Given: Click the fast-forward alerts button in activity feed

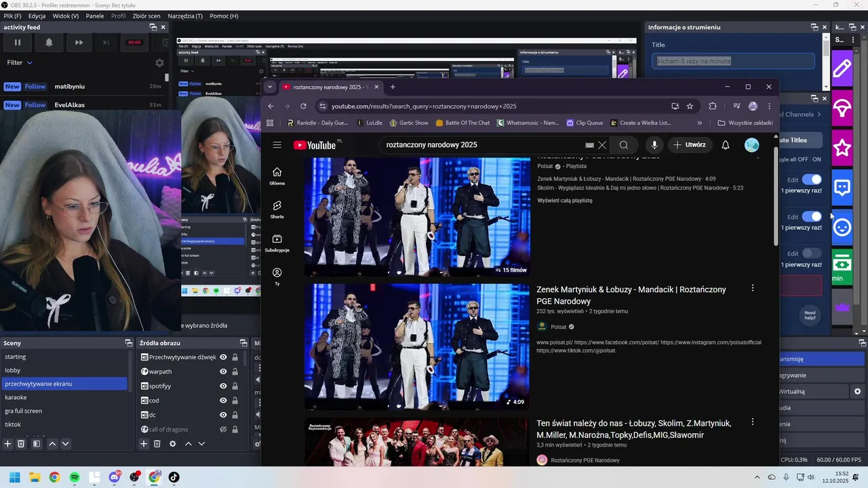Looking at the screenshot, I should point(79,43).
